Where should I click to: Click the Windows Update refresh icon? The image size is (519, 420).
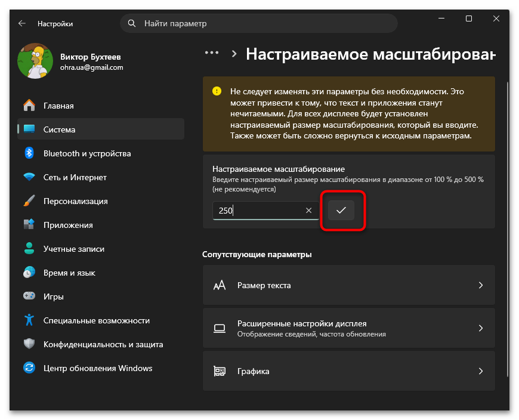click(x=29, y=367)
